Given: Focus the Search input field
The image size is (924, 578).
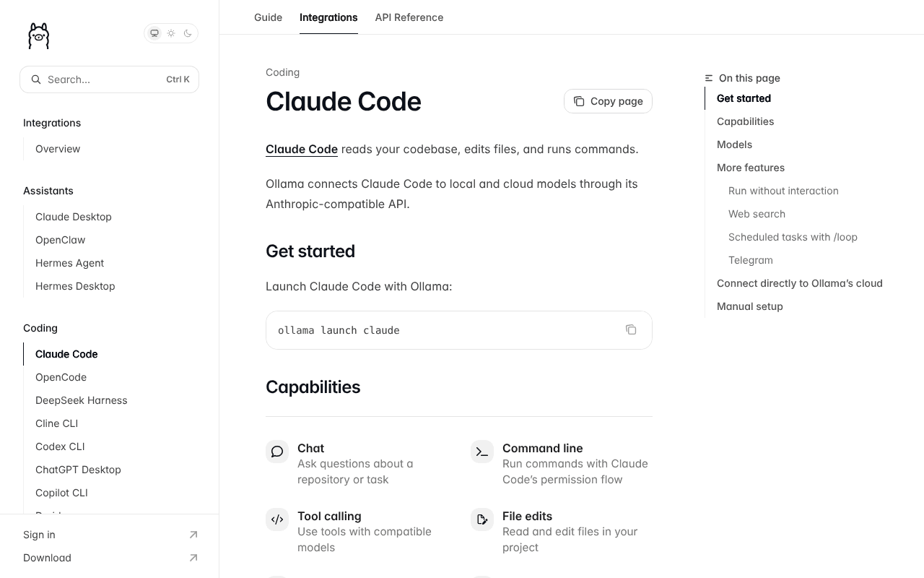Looking at the screenshot, I should click(109, 79).
